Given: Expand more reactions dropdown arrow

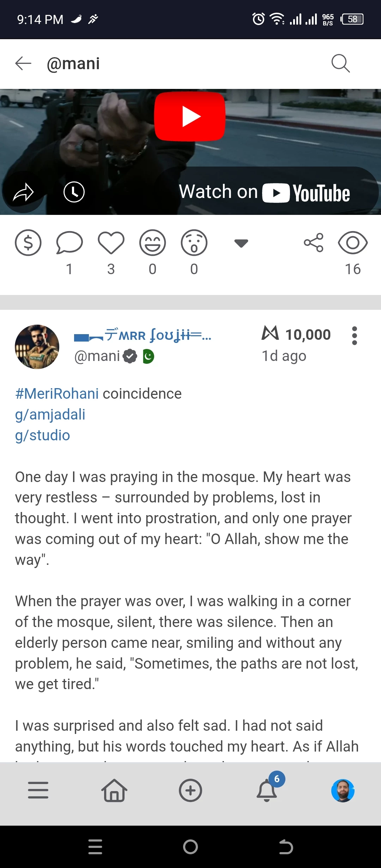Looking at the screenshot, I should coord(241,243).
